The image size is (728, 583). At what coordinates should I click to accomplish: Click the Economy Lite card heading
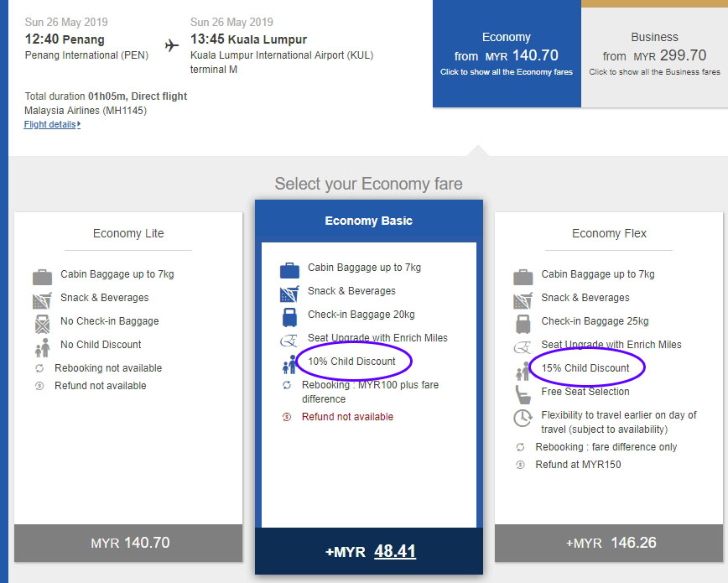[128, 233]
